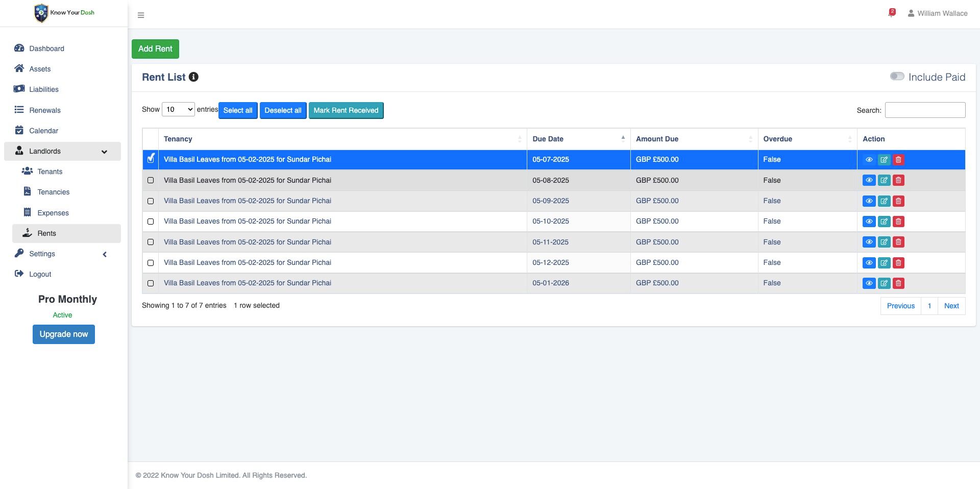The image size is (980, 489).
Task: Expand the Settings submenu arrow
Action: tap(105, 254)
